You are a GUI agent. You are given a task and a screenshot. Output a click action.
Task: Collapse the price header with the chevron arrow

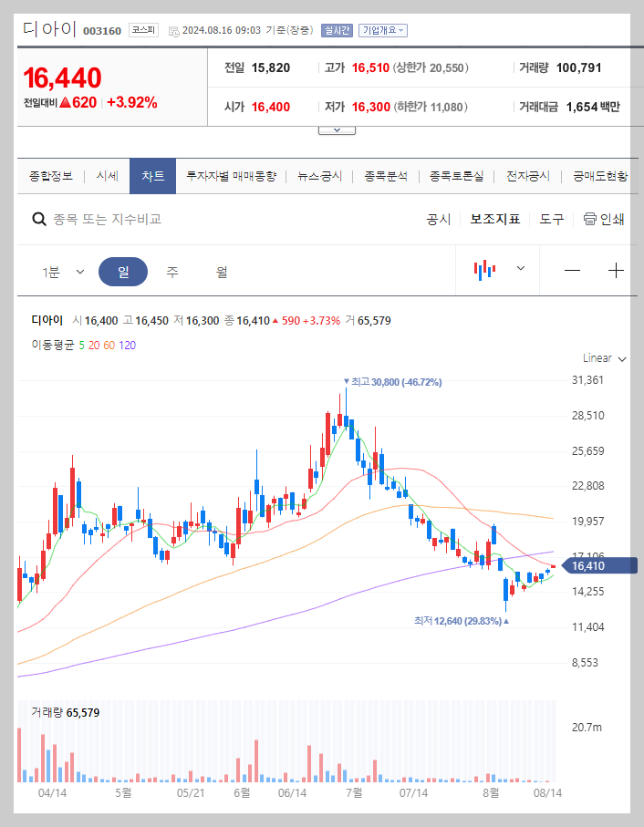pyautogui.click(x=337, y=129)
